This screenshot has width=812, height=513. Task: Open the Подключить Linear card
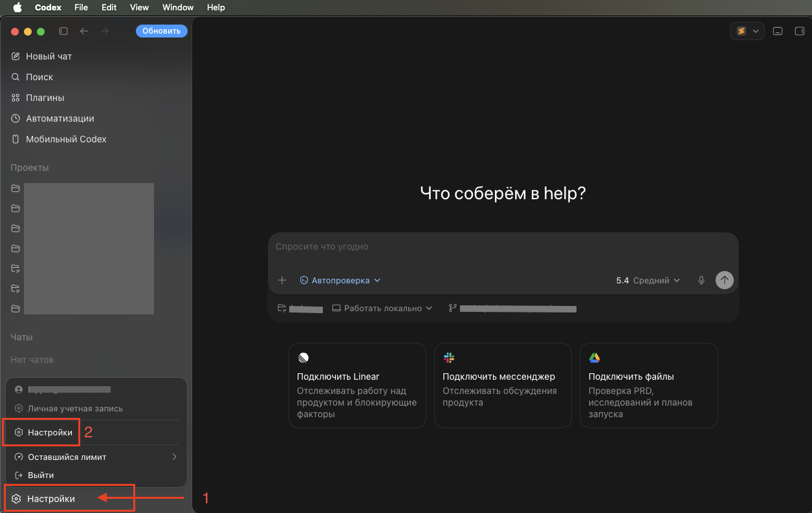(x=357, y=386)
